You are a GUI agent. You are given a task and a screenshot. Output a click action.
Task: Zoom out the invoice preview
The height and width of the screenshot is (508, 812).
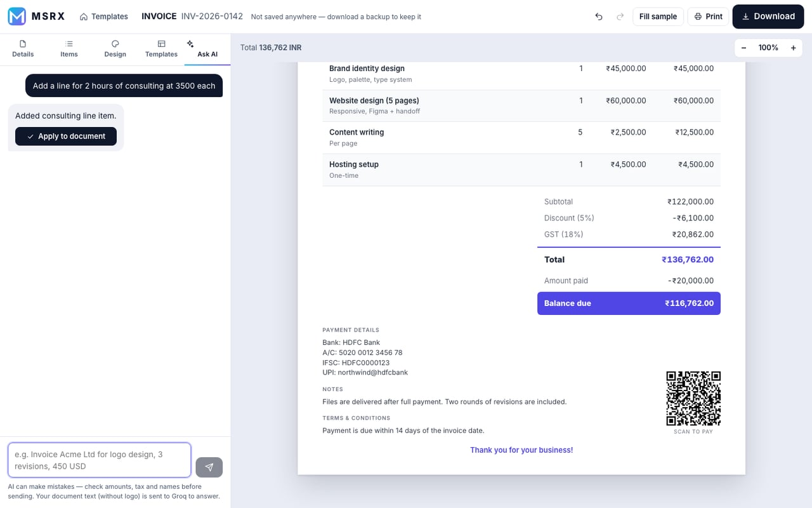pyautogui.click(x=743, y=48)
